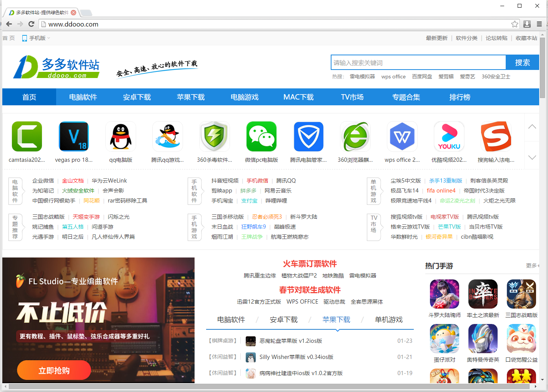Open the 腾讯电脑管家 icon
The image size is (548, 392).
tap(308, 136)
